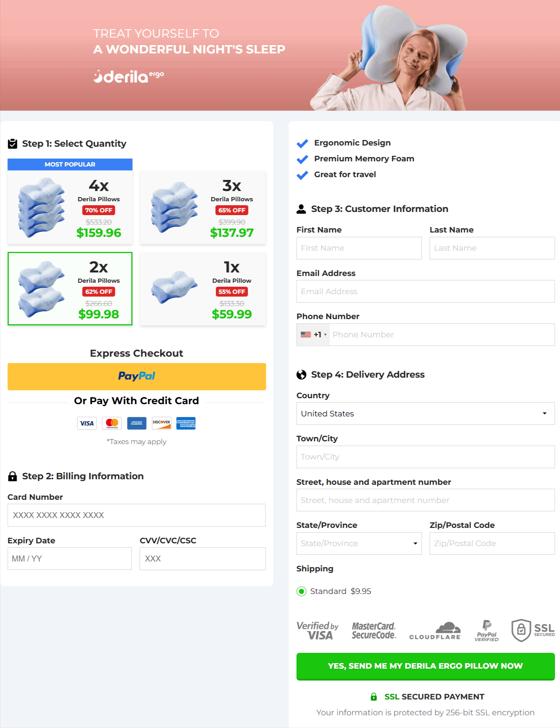Click the MOST POPULAR banner label
This screenshot has height=728, width=560.
pyautogui.click(x=70, y=165)
